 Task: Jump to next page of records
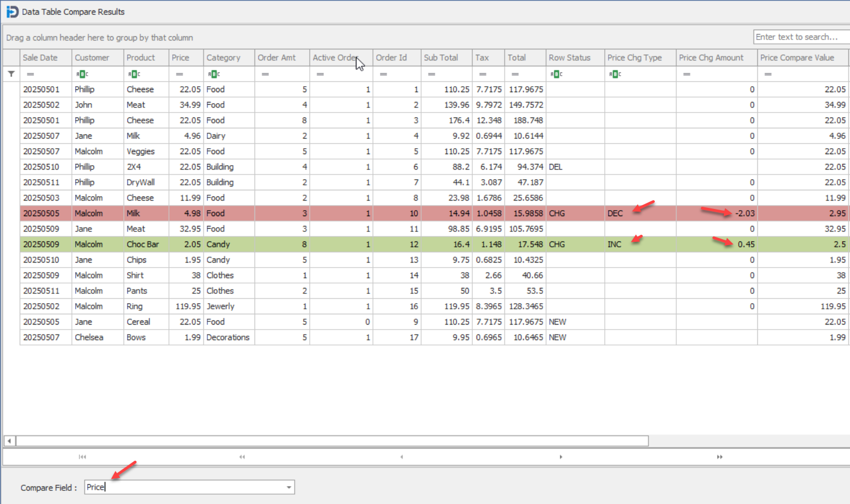(x=719, y=457)
